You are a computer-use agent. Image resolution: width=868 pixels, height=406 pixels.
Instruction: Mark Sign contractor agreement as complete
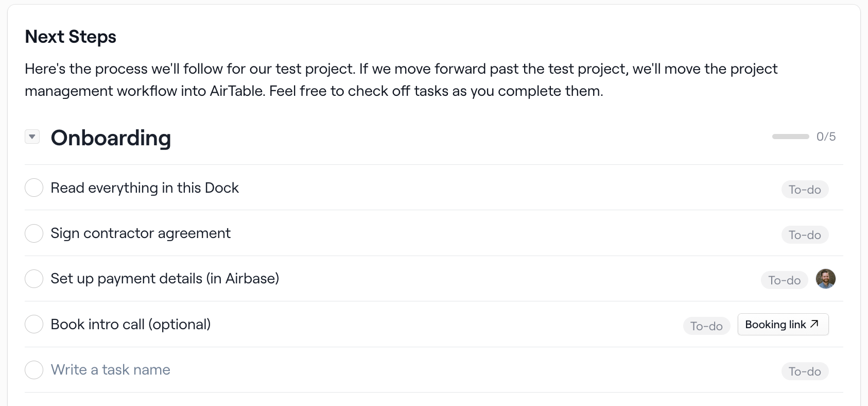coord(34,233)
